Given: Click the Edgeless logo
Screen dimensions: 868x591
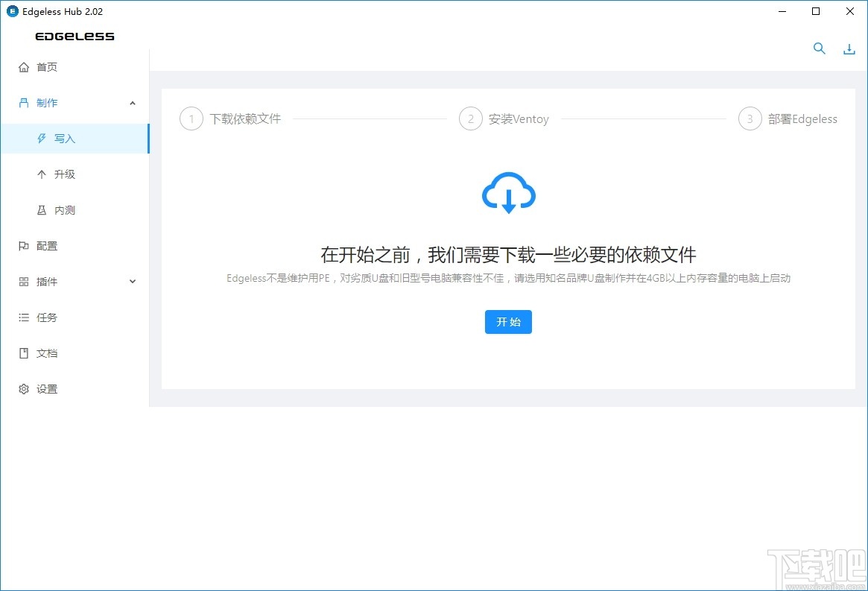Looking at the screenshot, I should 75,36.
